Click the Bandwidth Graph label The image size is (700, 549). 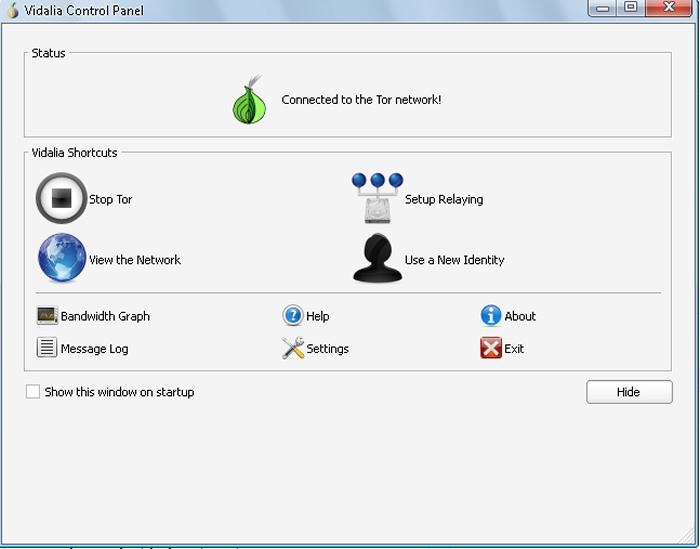[x=105, y=316]
